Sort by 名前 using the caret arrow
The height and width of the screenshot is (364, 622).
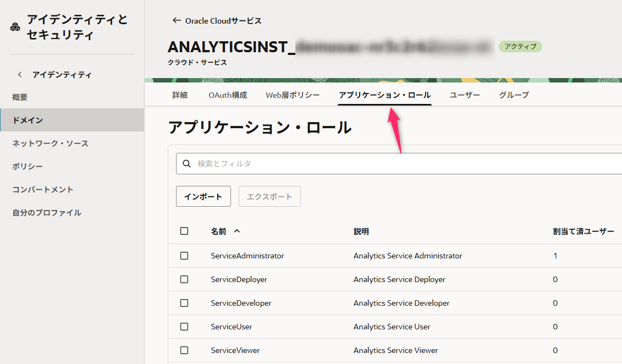tap(237, 231)
